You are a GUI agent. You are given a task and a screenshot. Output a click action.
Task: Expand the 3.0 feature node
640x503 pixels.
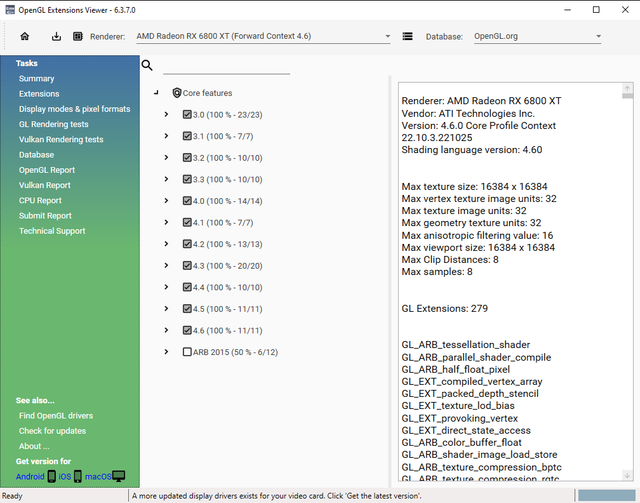click(x=166, y=114)
